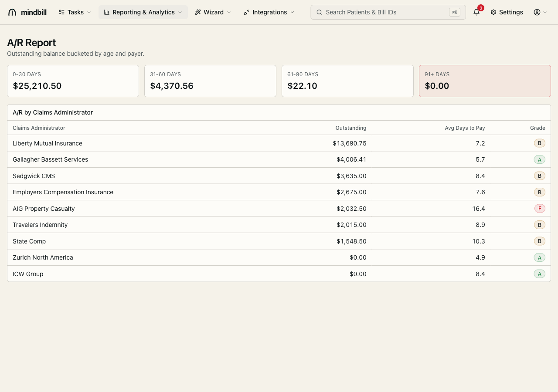The height and width of the screenshot is (392, 558).
Task: Select ICW Group row name
Action: 28,274
